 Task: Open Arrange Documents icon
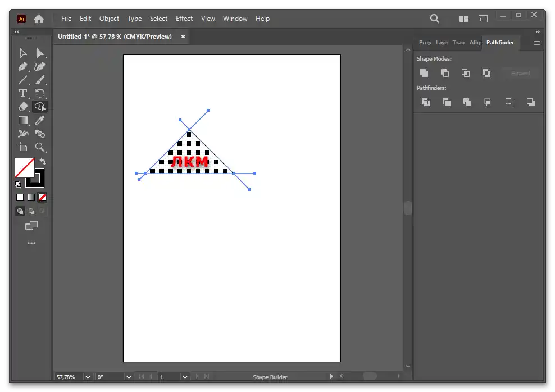click(463, 19)
